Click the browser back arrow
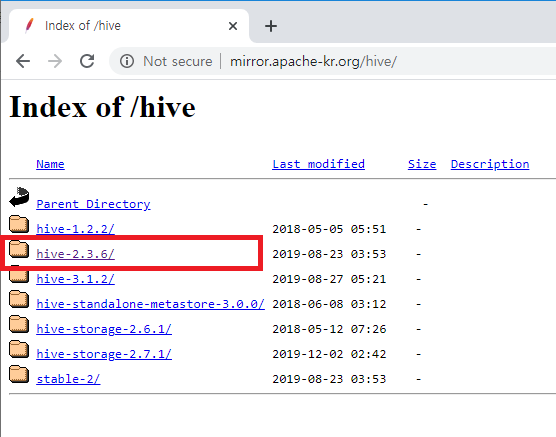This screenshot has width=556, height=437. coord(23,61)
